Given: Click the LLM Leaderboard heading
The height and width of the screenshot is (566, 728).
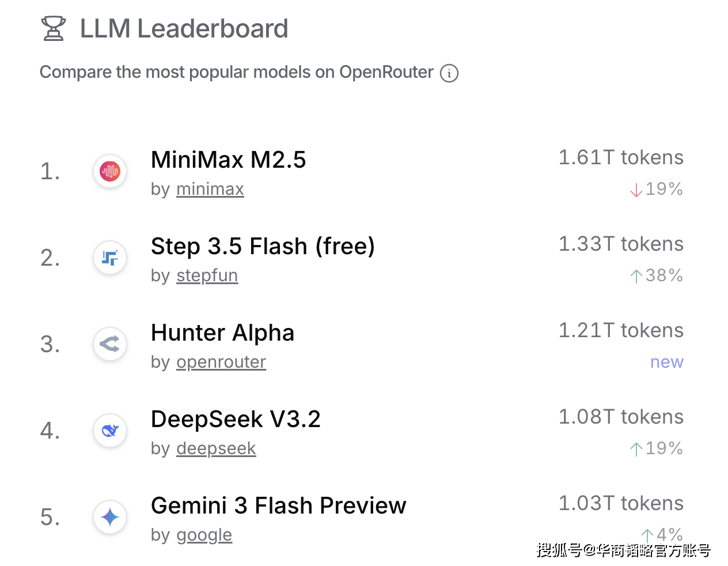Looking at the screenshot, I should (184, 29).
